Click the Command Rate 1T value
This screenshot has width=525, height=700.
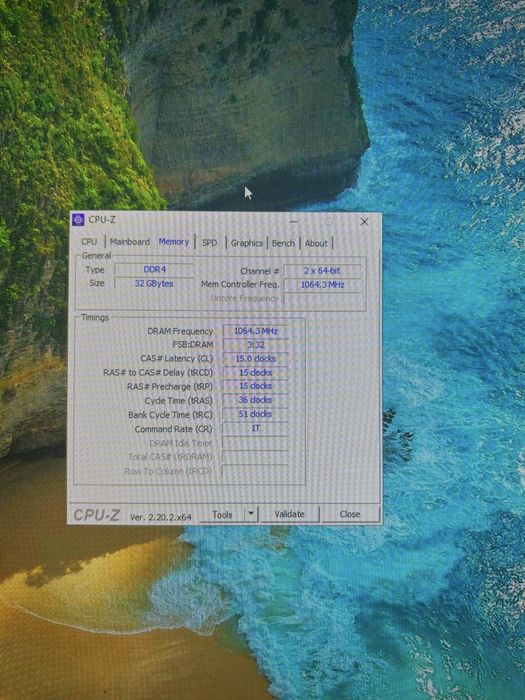[x=255, y=429]
